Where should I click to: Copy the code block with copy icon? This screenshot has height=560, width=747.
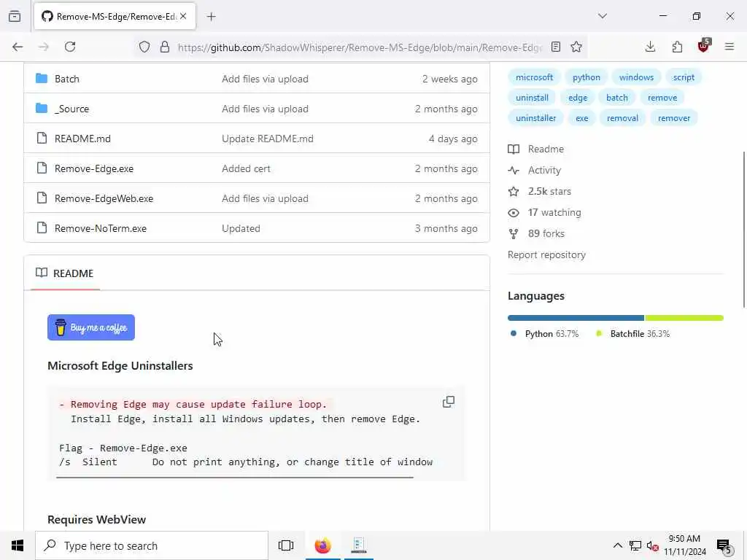pyautogui.click(x=449, y=402)
